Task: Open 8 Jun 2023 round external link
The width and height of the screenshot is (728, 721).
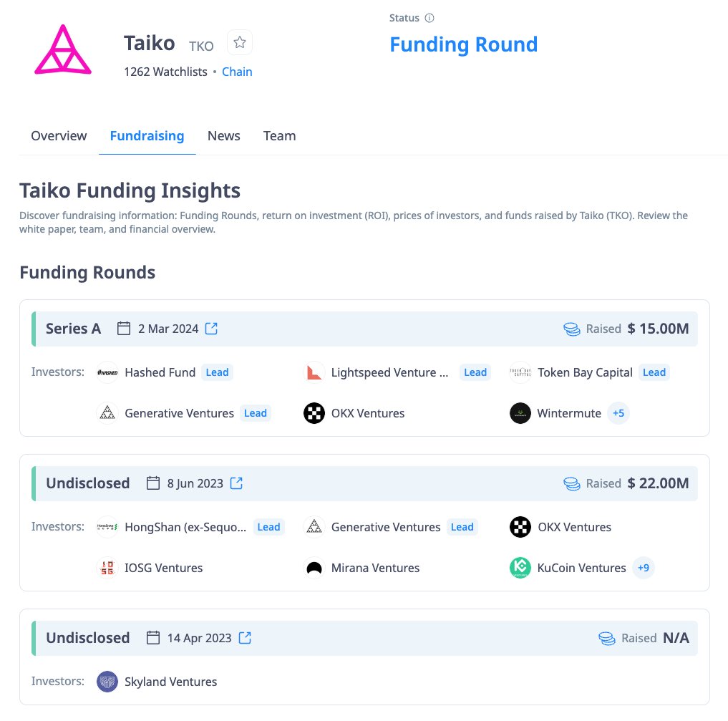Action: coord(236,483)
